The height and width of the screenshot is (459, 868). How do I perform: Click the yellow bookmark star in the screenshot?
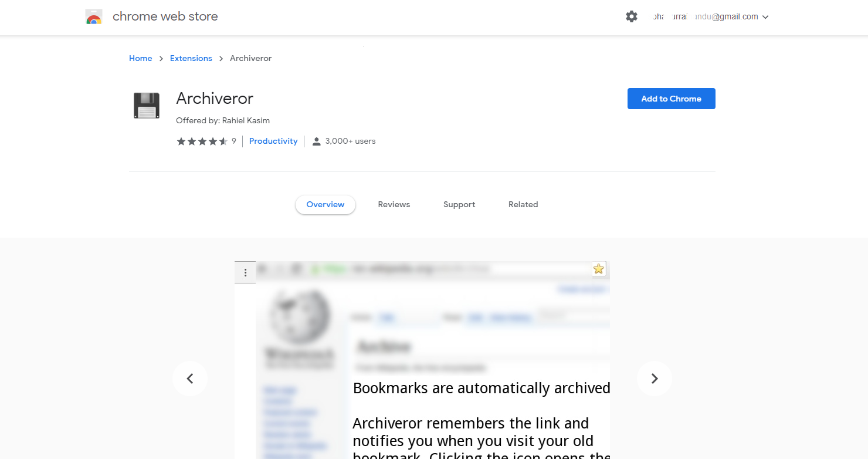pyautogui.click(x=599, y=269)
